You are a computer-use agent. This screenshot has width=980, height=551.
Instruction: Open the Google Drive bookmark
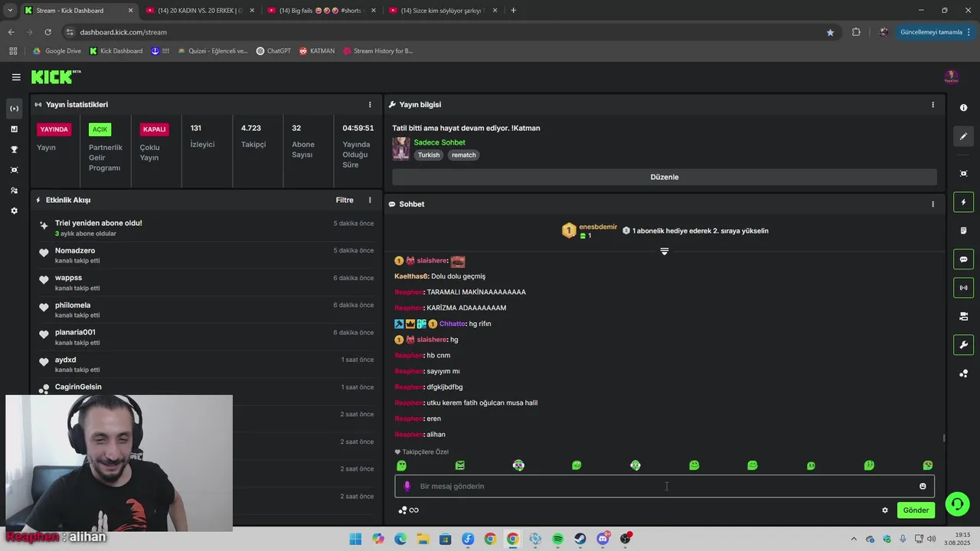coord(57,51)
